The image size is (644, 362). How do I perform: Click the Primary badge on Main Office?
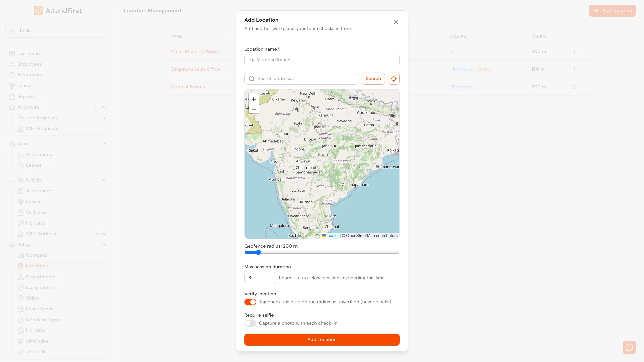point(209,52)
